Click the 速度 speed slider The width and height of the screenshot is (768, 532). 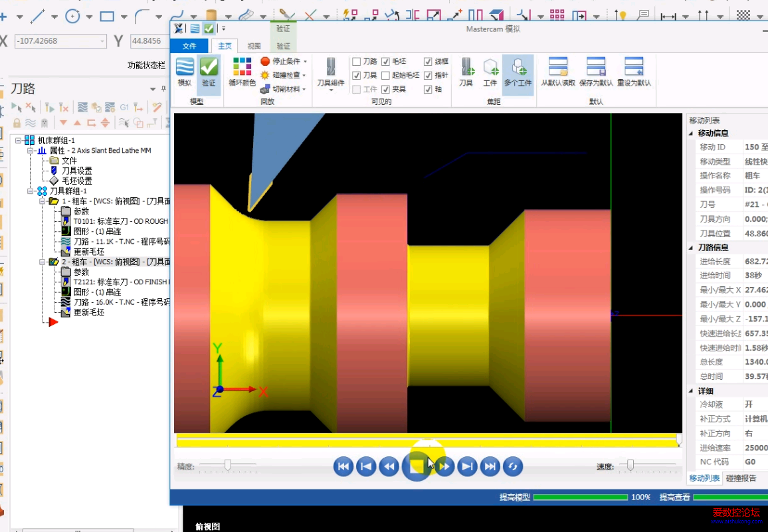tap(630, 465)
